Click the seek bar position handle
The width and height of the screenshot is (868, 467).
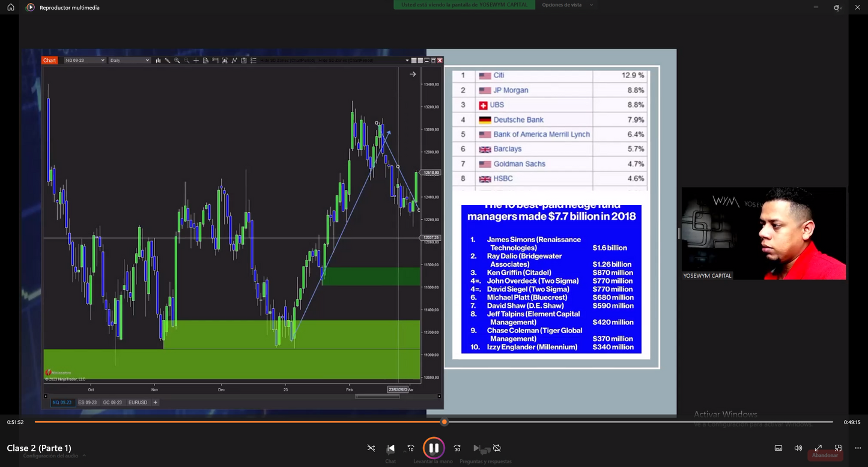(445, 422)
